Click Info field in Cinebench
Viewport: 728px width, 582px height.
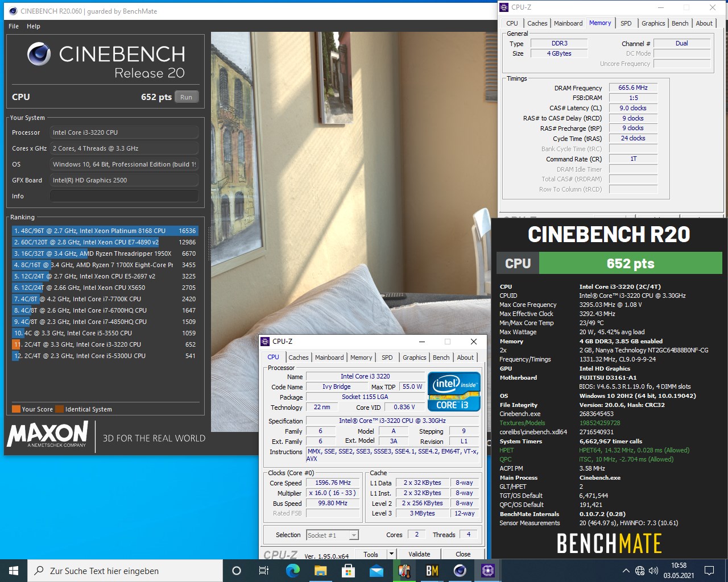pos(124,196)
